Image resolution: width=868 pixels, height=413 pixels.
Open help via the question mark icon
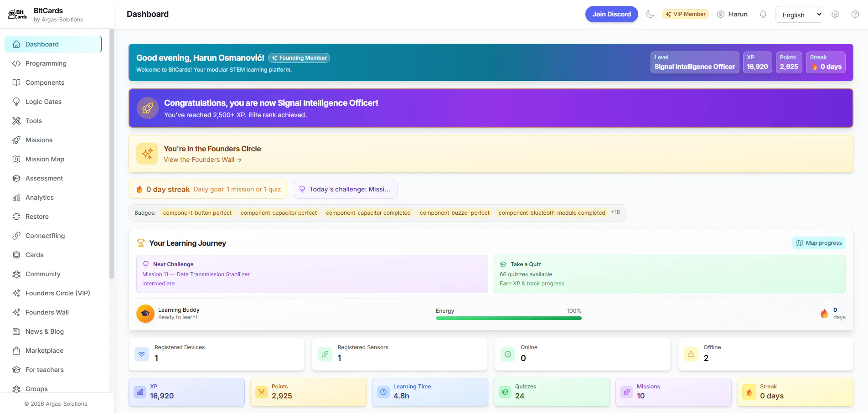(x=855, y=14)
